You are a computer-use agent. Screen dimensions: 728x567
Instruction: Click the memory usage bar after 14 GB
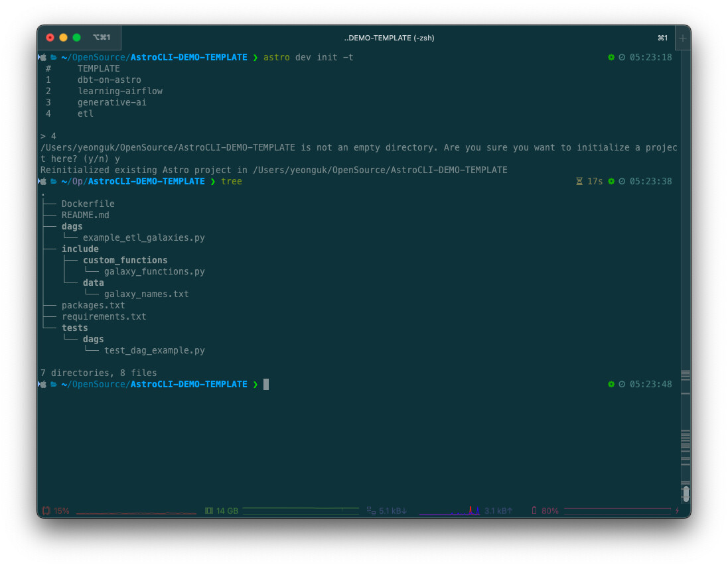(301, 511)
